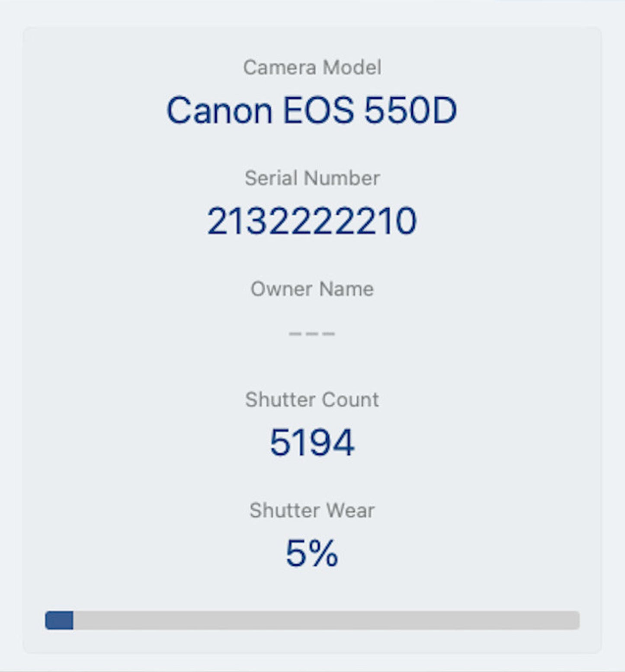Select the shutter count value 5194
Image resolution: width=625 pixels, height=672 pixels.
coord(312,442)
